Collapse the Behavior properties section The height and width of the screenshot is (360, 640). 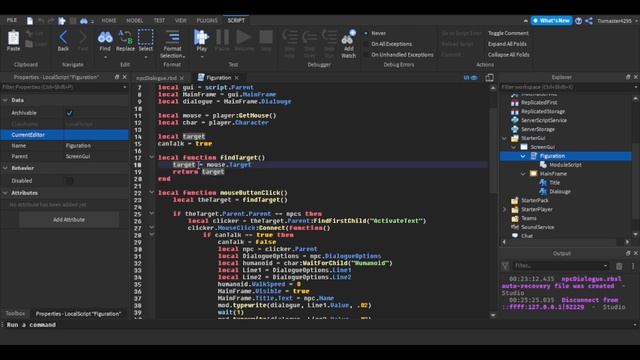click(5, 168)
